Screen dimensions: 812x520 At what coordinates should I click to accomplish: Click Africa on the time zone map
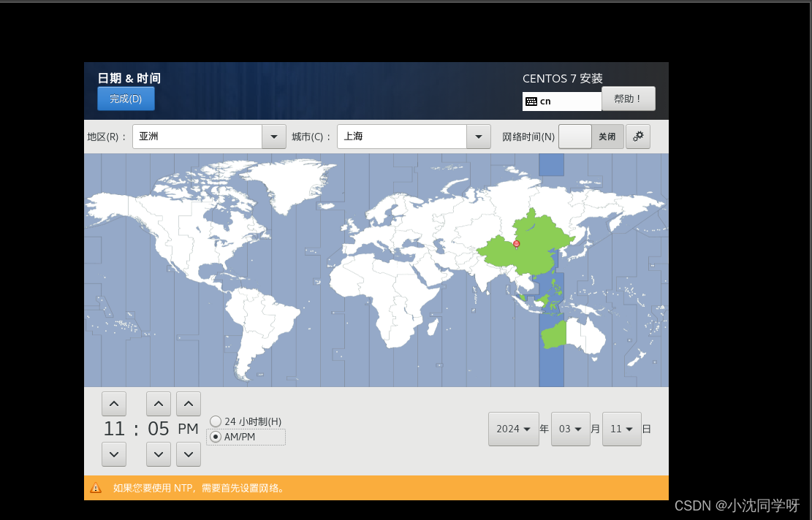[x=383, y=300]
